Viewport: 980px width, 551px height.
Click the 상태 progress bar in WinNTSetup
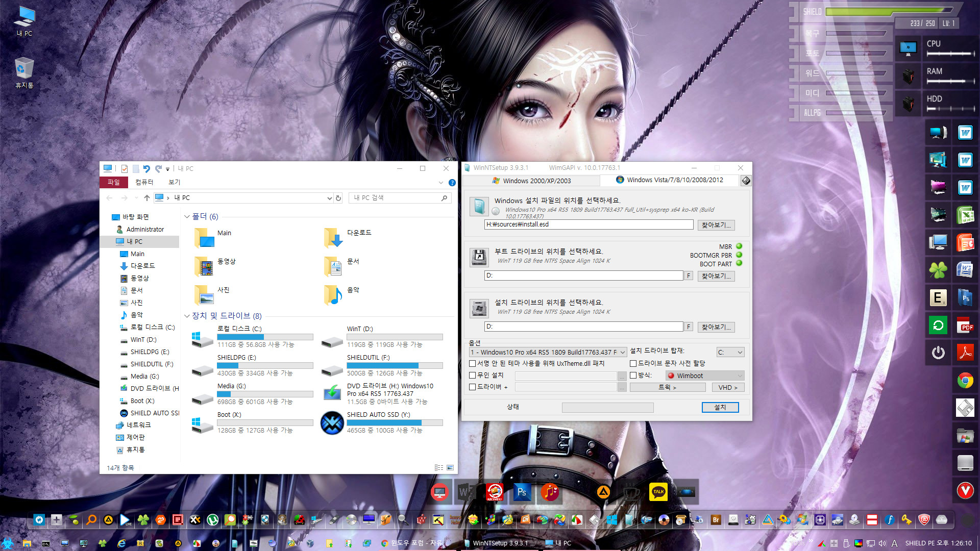pos(607,407)
